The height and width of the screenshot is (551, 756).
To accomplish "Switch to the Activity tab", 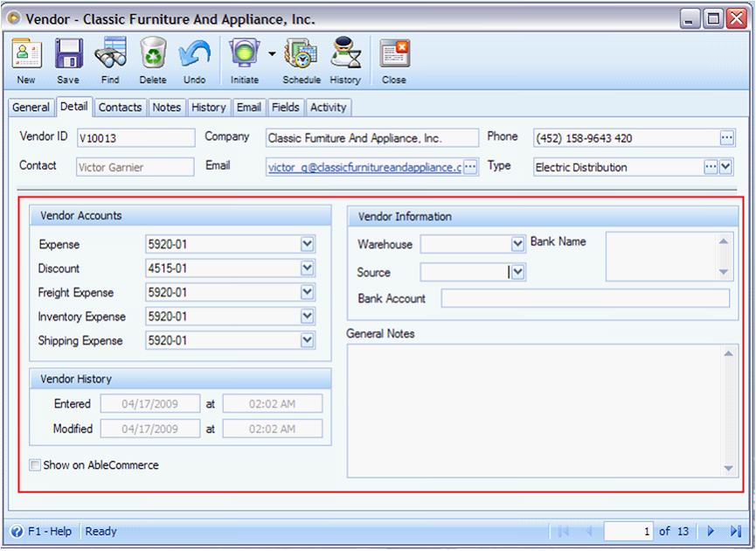I will pyautogui.click(x=329, y=107).
